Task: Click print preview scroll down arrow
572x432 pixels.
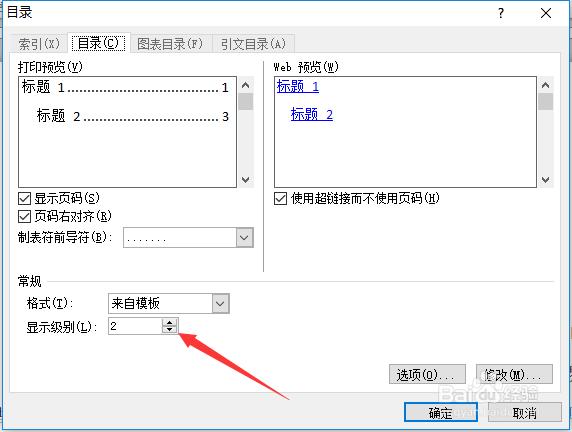Action: coord(246,180)
